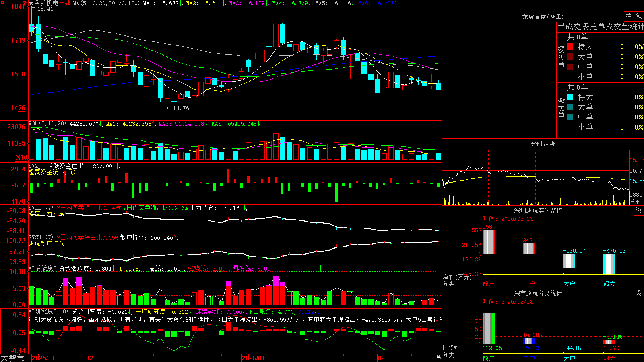Click the yellow MA2: 15.611 value
The width and height of the screenshot is (644, 362).
pyautogui.click(x=204, y=3)
